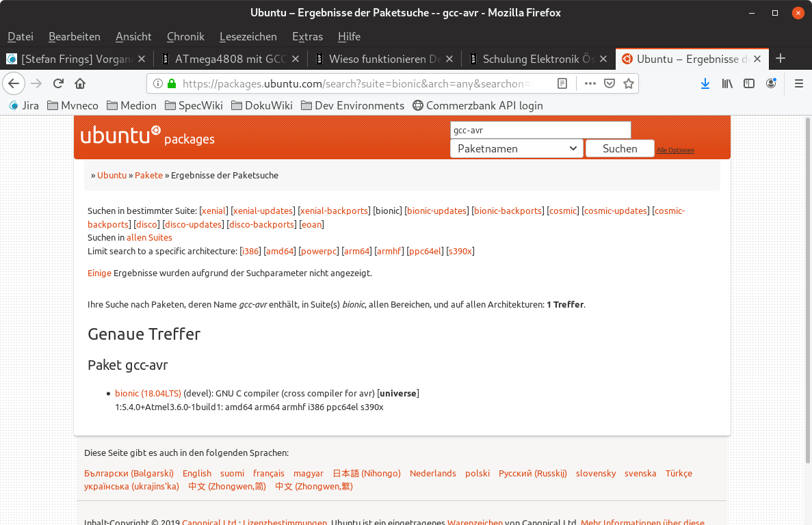Switch page language to français
Screen dimensions: 812x525
point(269,473)
